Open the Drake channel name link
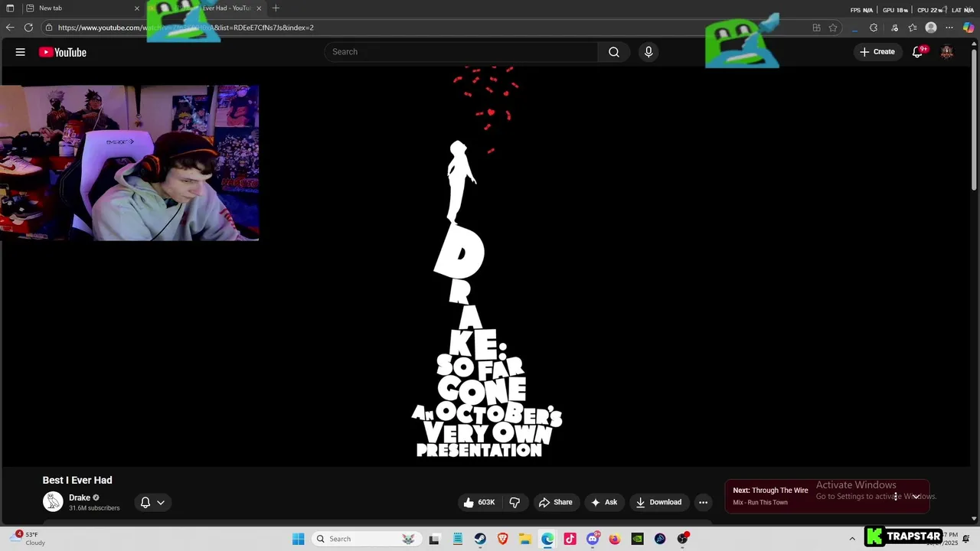This screenshot has width=980, height=551. [x=80, y=497]
